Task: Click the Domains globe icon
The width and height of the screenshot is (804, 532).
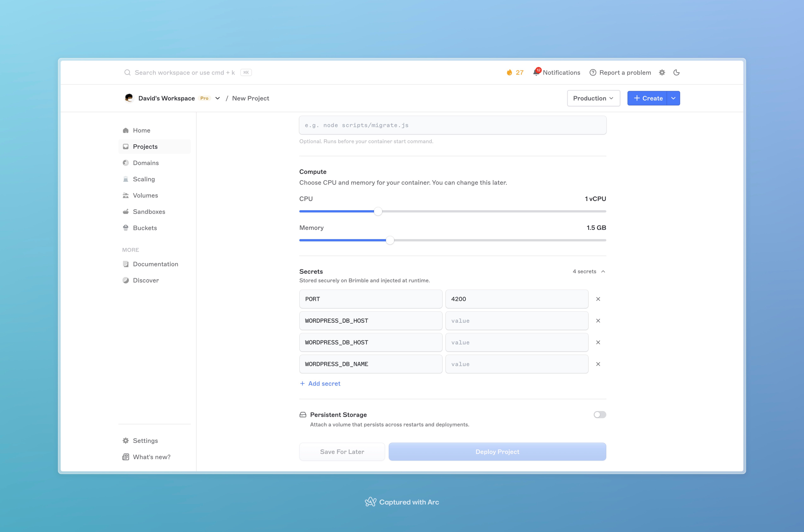Action: (125, 163)
